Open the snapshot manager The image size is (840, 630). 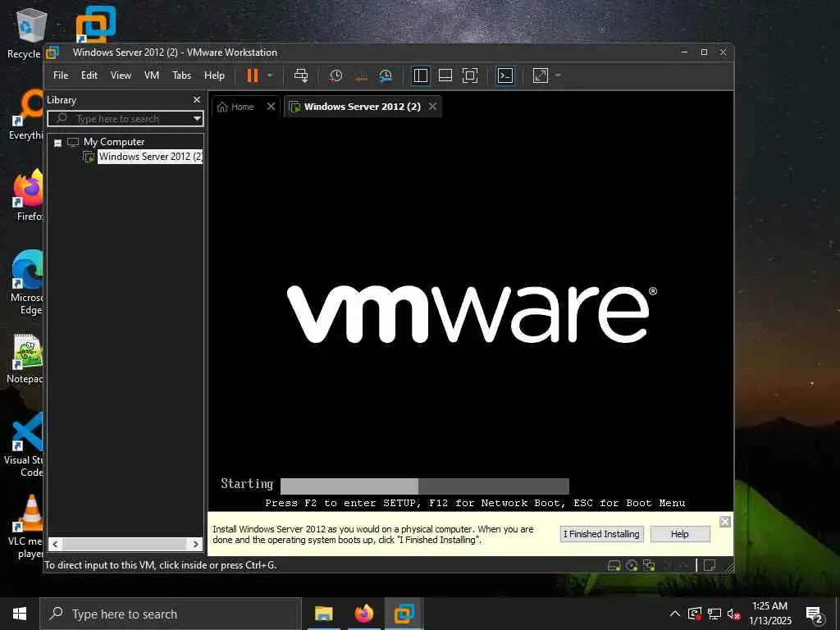(386, 75)
